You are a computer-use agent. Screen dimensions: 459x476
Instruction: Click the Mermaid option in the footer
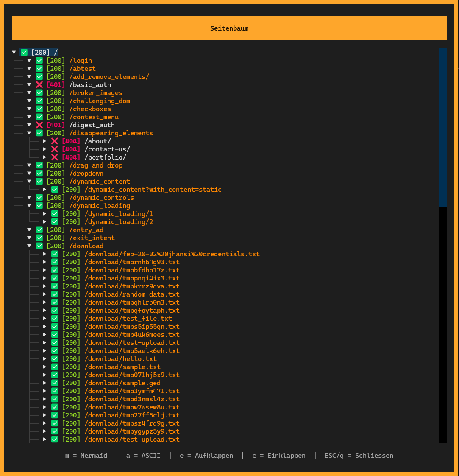pos(86,455)
